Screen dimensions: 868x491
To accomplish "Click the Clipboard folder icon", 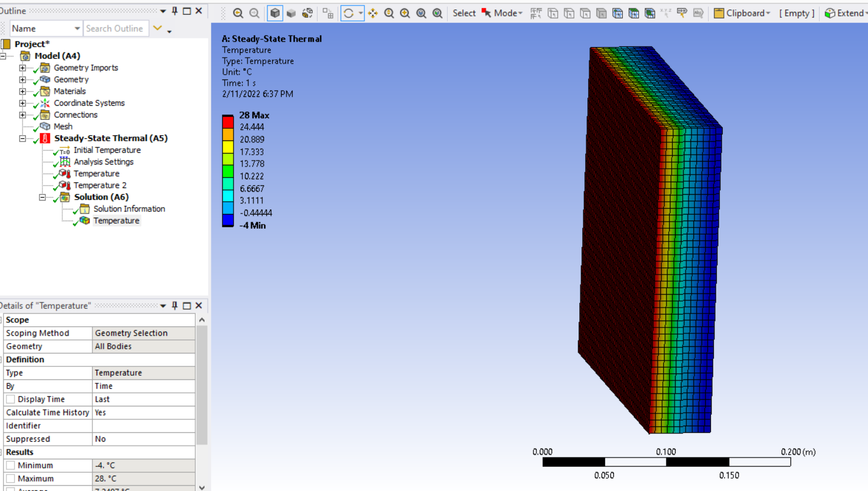I will 719,13.
